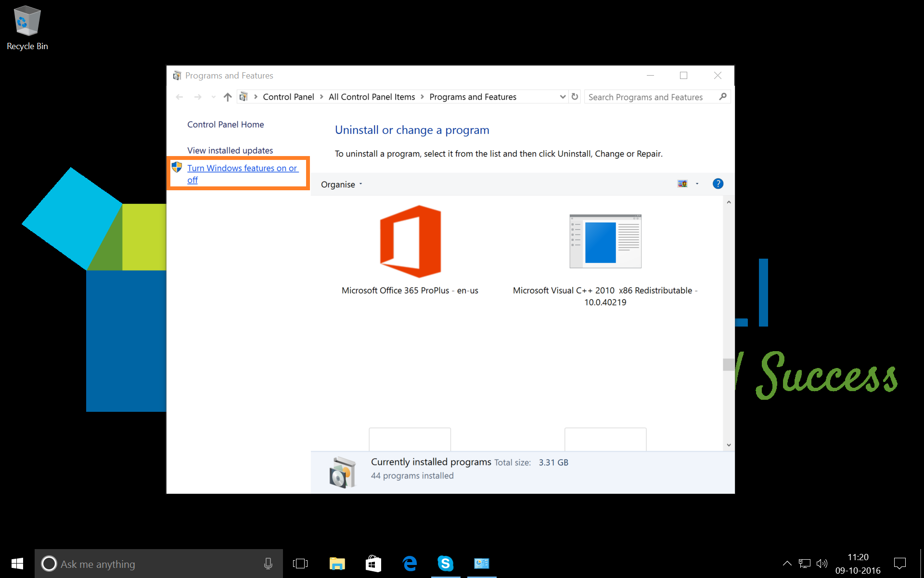Click Control Panel in the breadcrumb
This screenshot has width=924, height=578.
point(288,97)
